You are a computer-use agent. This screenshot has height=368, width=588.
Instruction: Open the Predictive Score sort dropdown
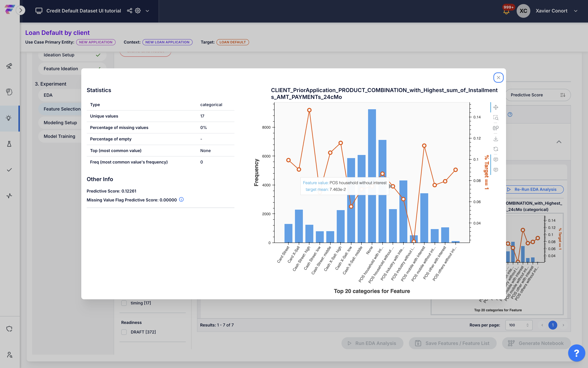coord(538,95)
